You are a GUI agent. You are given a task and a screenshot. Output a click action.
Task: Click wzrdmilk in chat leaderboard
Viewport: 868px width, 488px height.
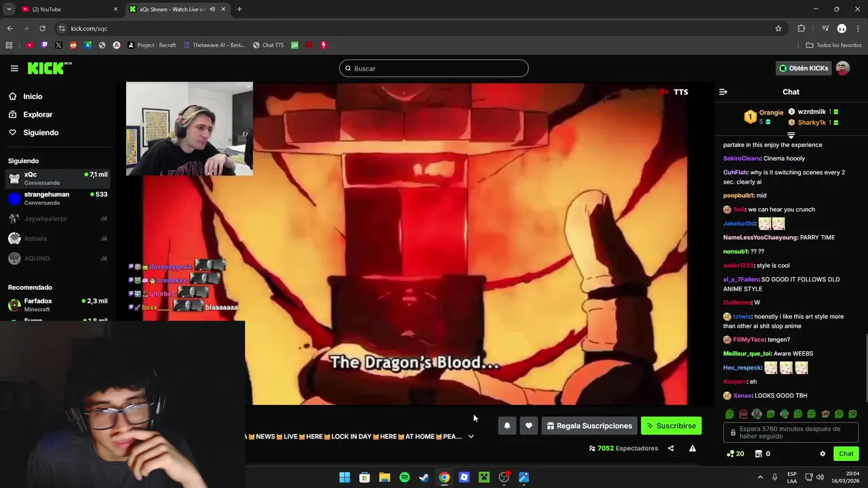coord(813,112)
